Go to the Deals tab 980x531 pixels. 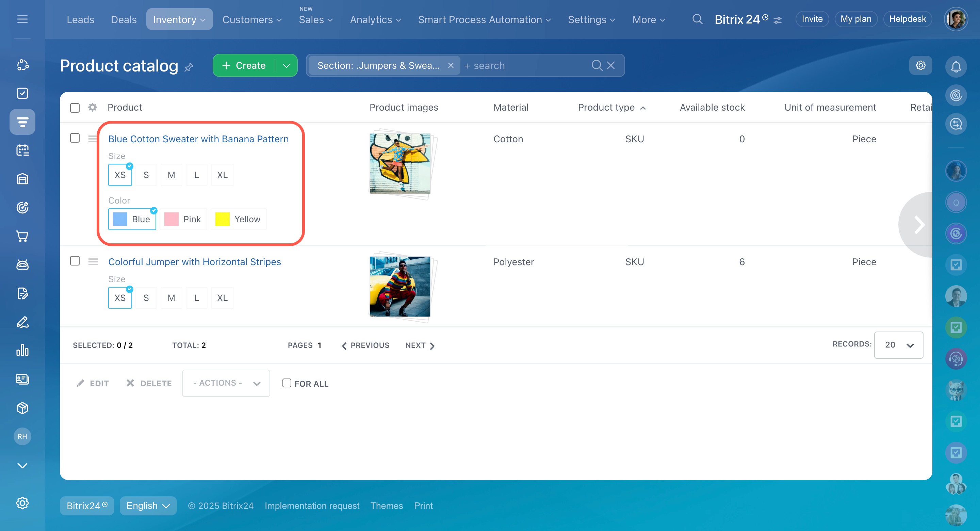(x=124, y=19)
